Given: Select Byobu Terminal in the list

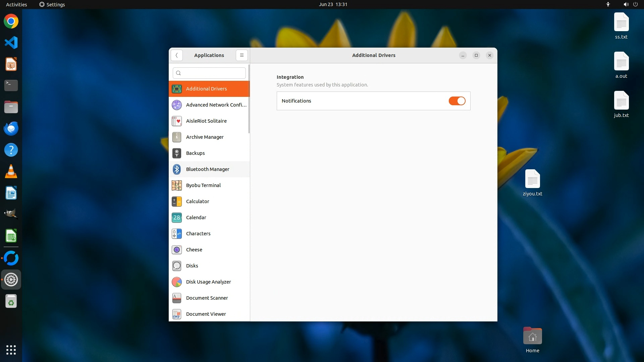Looking at the screenshot, I should click(x=203, y=185).
